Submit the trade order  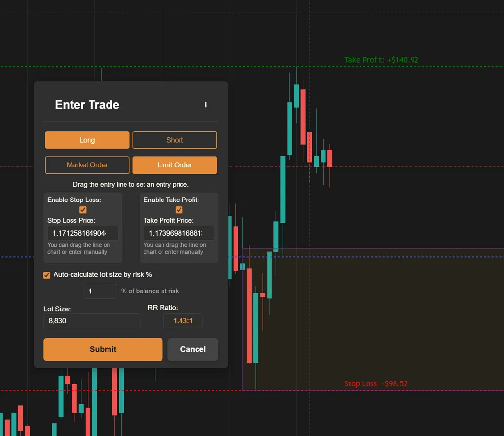tap(103, 349)
